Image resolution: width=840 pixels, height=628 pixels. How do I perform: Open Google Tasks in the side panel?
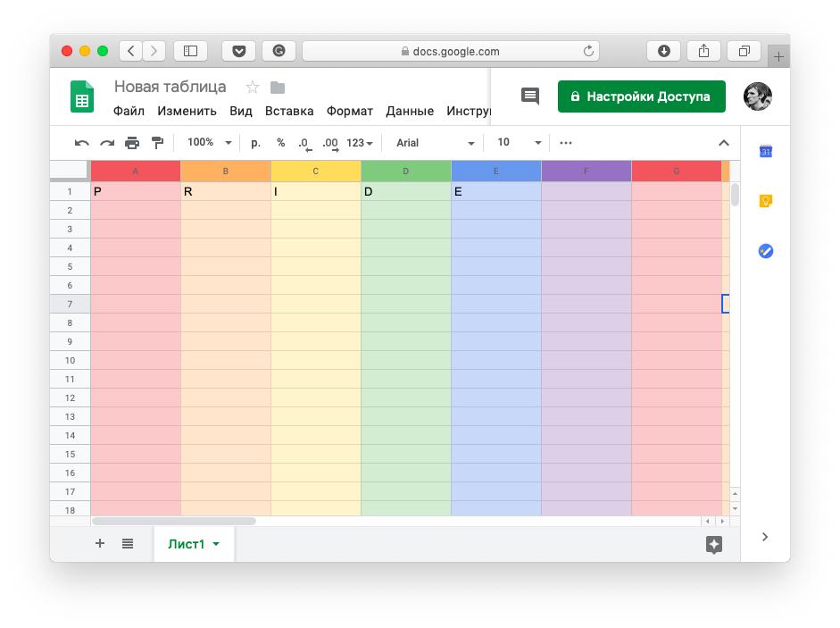[x=765, y=252]
